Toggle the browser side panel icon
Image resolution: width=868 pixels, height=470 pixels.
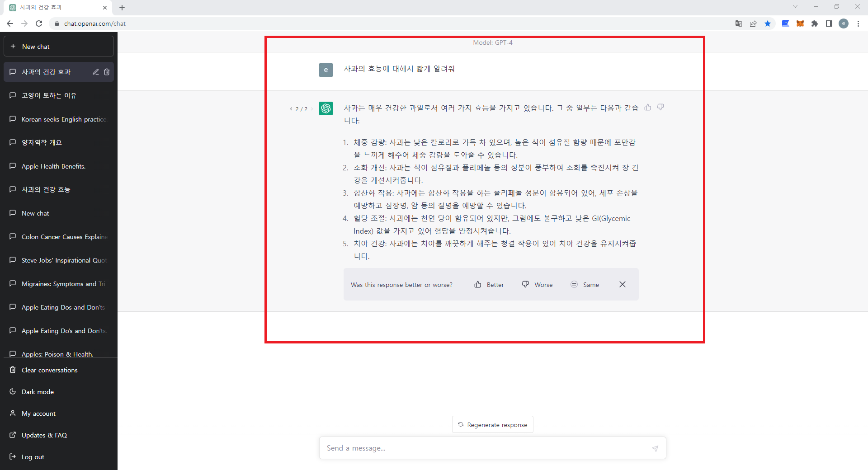[x=829, y=23]
